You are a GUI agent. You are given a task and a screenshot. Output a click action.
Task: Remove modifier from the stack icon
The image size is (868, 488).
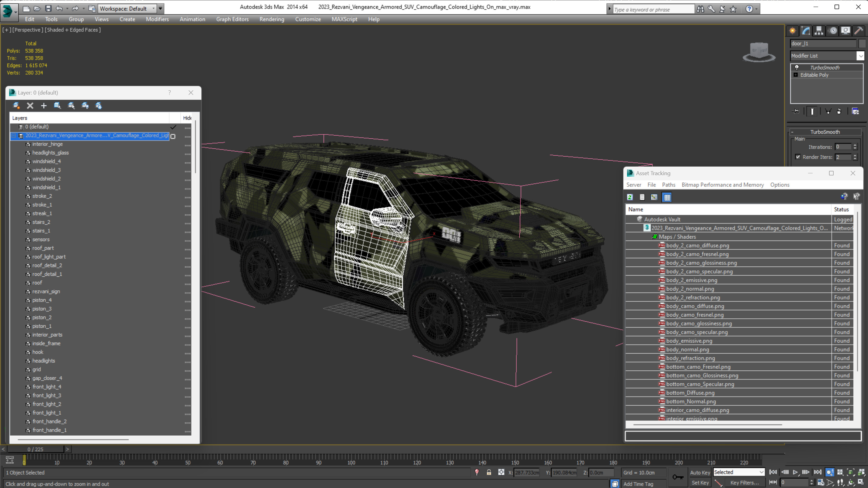839,111
